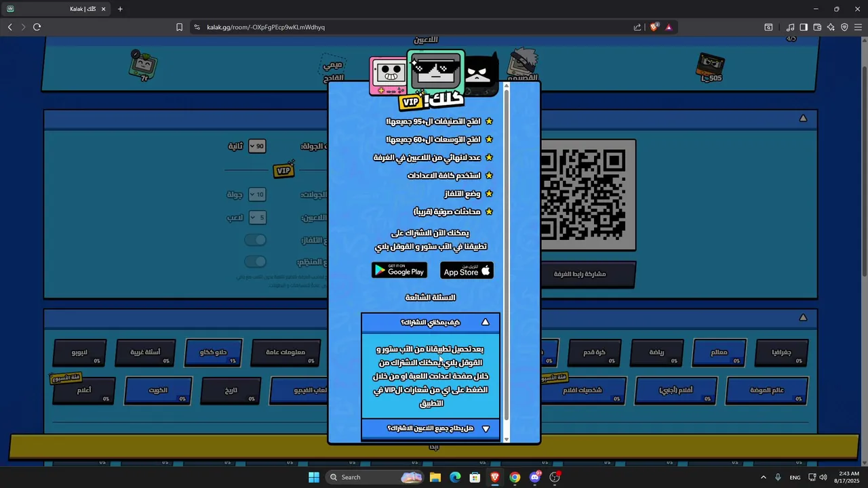Open the 10 rounds count dropdown
Screen dimensions: 868x488
pos(256,195)
